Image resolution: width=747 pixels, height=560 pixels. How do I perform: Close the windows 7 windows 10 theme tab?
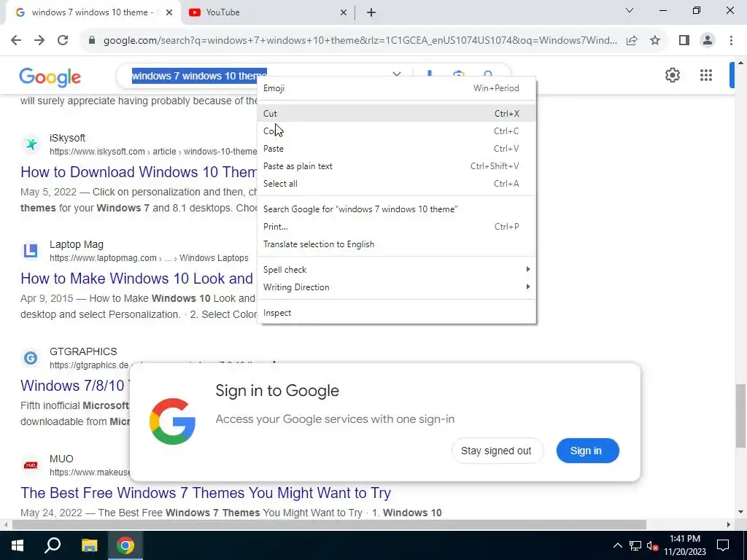click(169, 12)
